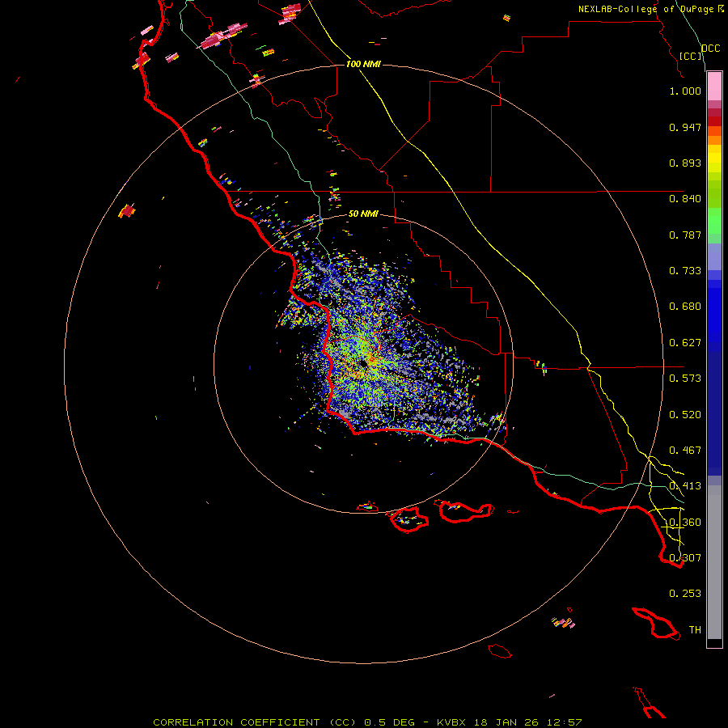Viewport: 728px width, 728px height.
Task: Click the 0.627 value on the color scale
Action: (685, 343)
